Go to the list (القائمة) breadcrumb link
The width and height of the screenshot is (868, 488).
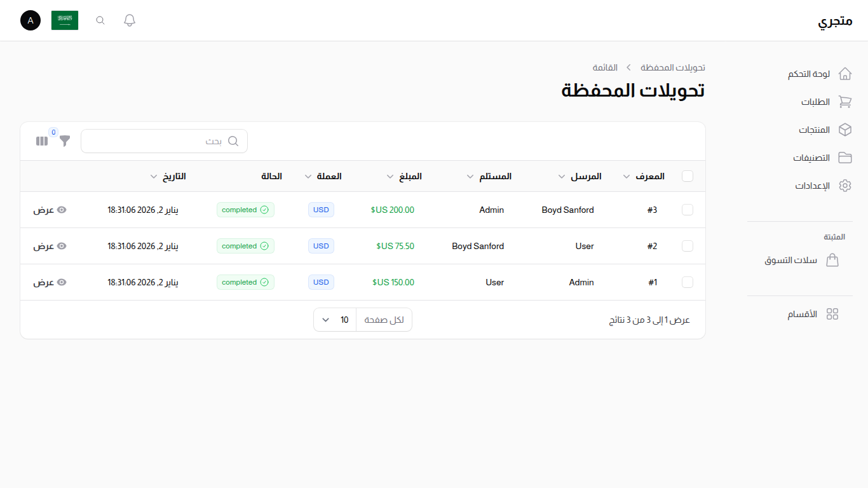tap(605, 67)
